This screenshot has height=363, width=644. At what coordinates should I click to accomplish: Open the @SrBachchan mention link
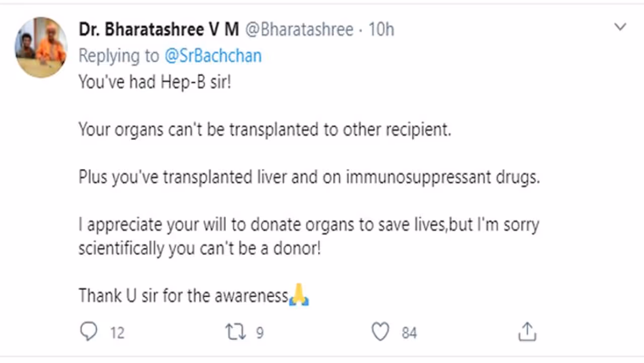click(x=213, y=56)
